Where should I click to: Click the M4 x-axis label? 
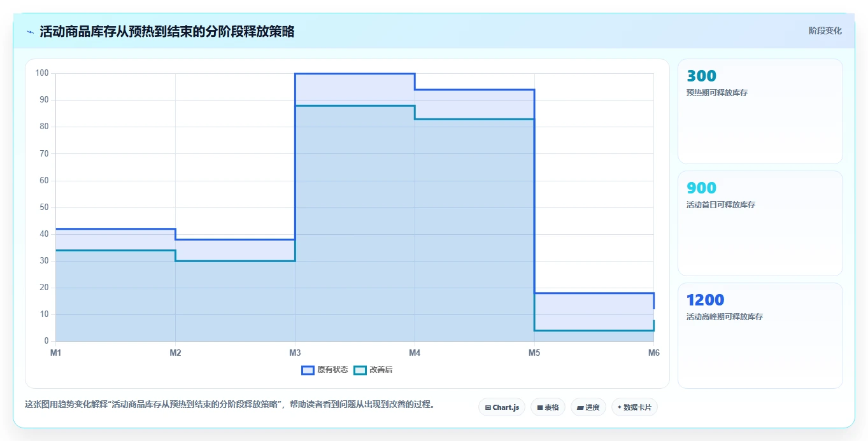[x=415, y=353]
